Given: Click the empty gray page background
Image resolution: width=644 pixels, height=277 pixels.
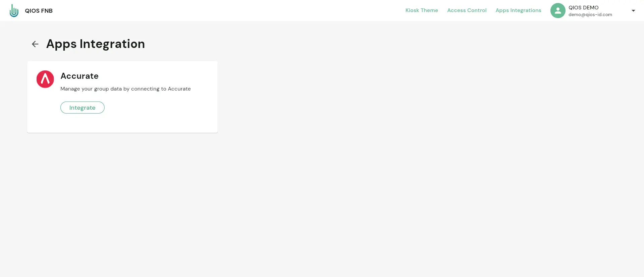Looking at the screenshot, I should (x=402, y=184).
